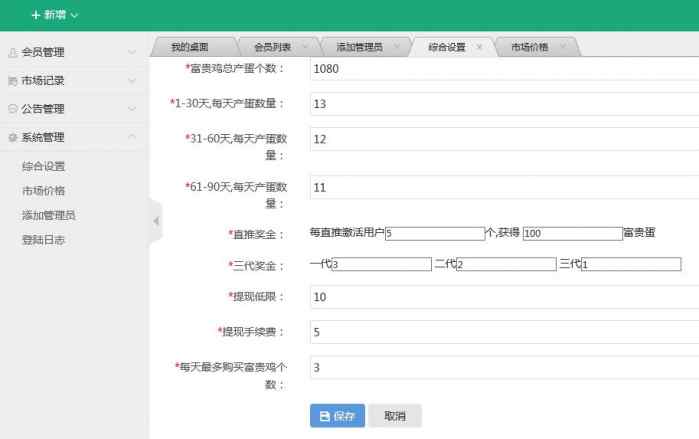Close the 添加管理员 tab
Viewport: 699px width, 439px height.
coord(396,47)
